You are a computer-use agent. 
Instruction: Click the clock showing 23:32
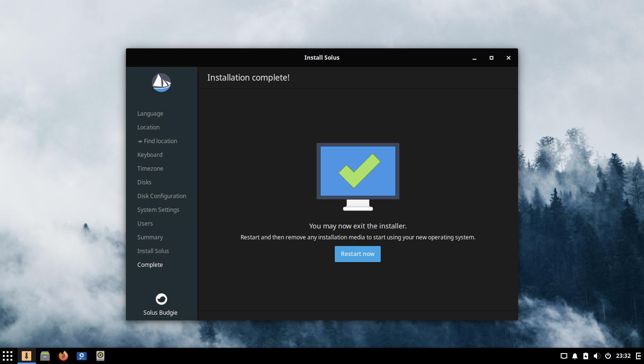tap(623, 356)
